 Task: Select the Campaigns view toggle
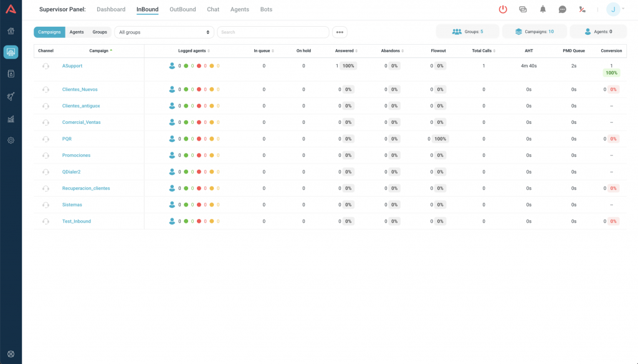pyautogui.click(x=49, y=32)
